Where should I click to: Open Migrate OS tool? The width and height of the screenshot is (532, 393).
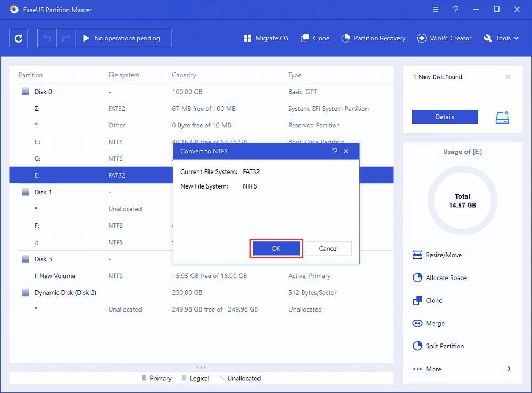coord(265,38)
